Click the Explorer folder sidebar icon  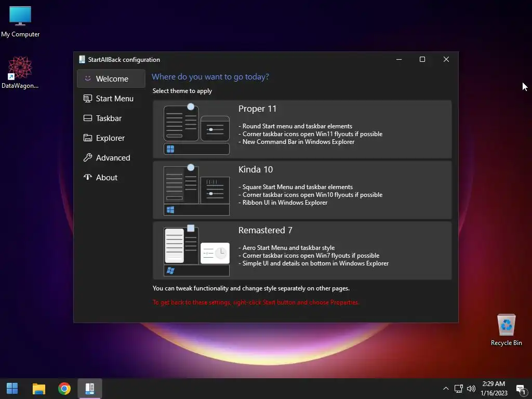(x=87, y=138)
